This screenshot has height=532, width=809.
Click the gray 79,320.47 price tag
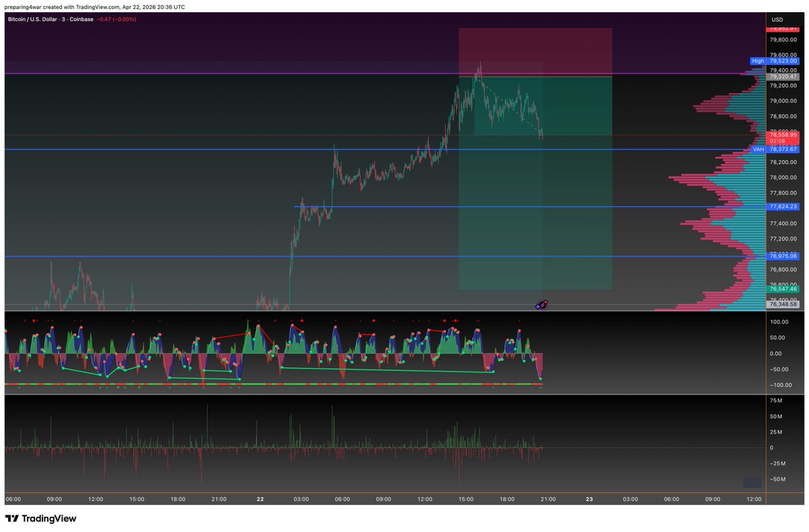pyautogui.click(x=784, y=76)
